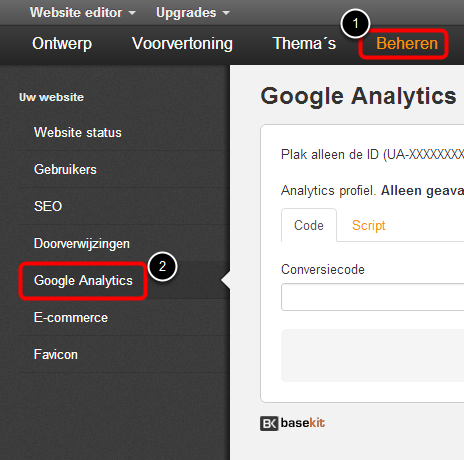Open the Website editor dropdown arrow
Viewport: 464px width, 460px height.
click(132, 13)
